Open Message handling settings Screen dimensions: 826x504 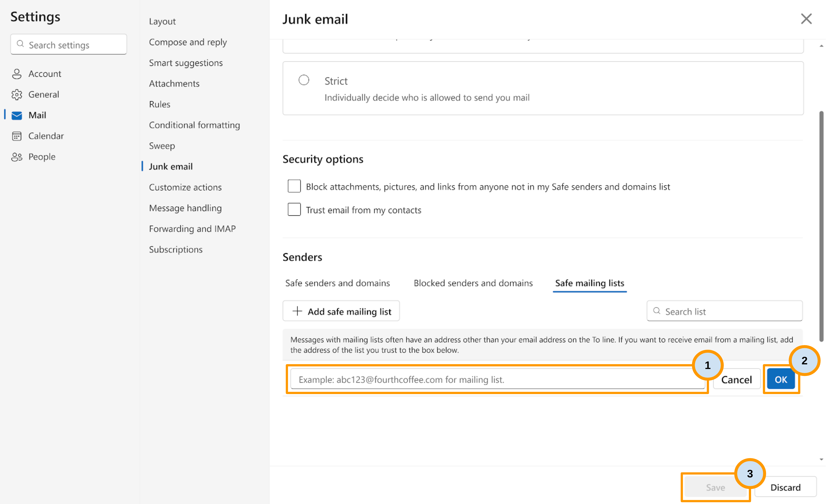(185, 208)
